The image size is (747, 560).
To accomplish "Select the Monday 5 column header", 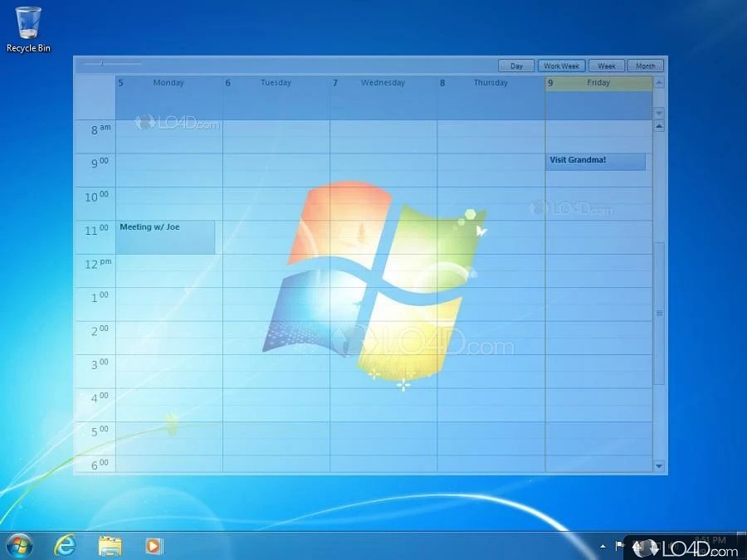I will 168,83.
